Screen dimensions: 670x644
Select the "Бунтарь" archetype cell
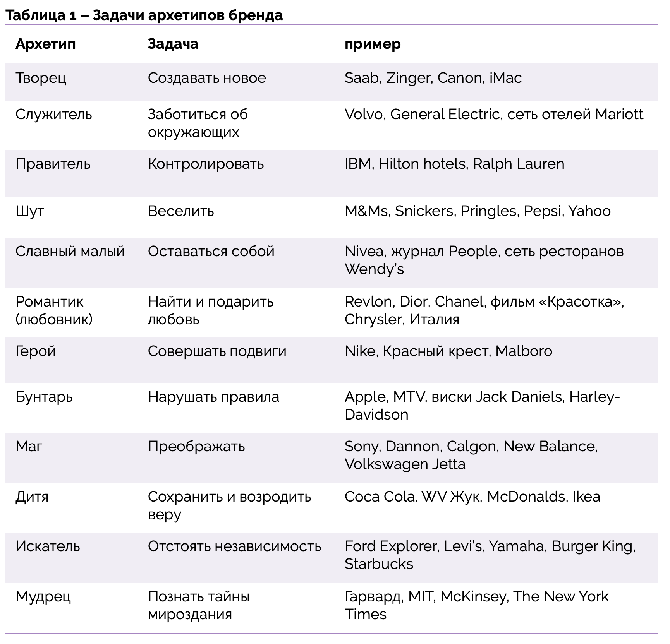[44, 397]
